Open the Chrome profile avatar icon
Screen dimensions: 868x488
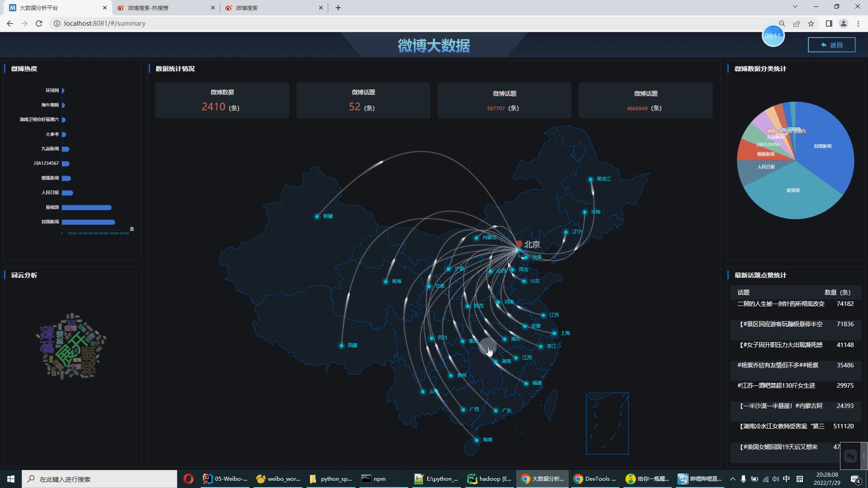[843, 23]
